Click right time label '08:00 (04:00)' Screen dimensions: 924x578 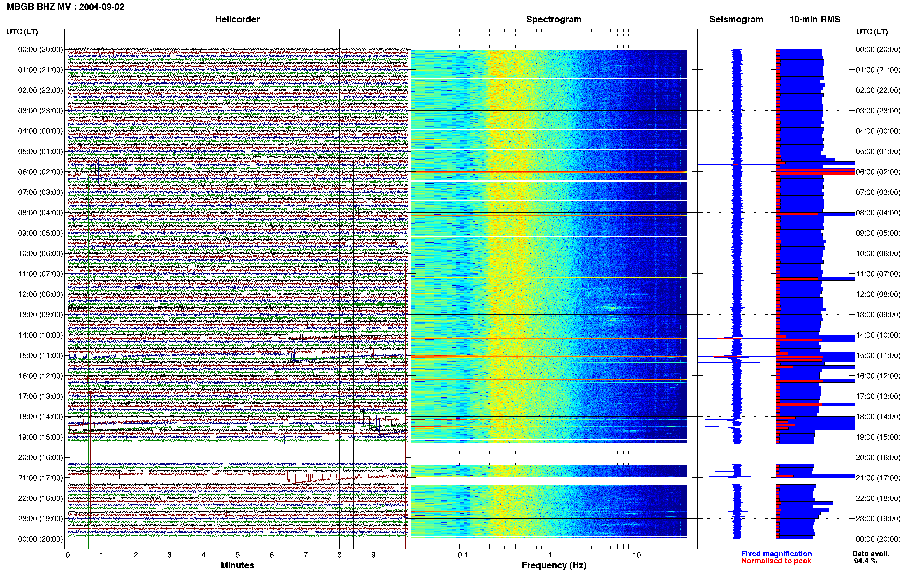[878, 212]
